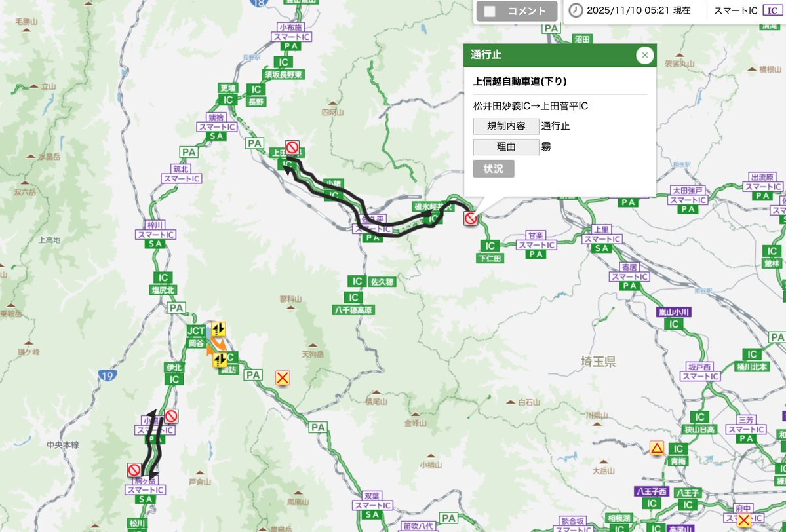Viewport: 786px width, 532px height.
Task: Click the yellow X icon east of Suwa
Action: click(283, 378)
